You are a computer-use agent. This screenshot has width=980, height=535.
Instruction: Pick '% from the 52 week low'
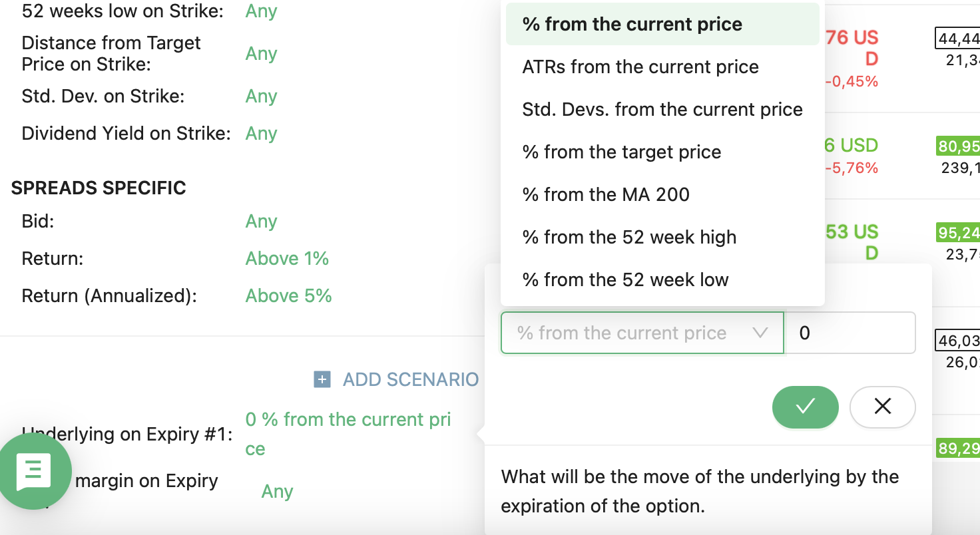(x=625, y=280)
